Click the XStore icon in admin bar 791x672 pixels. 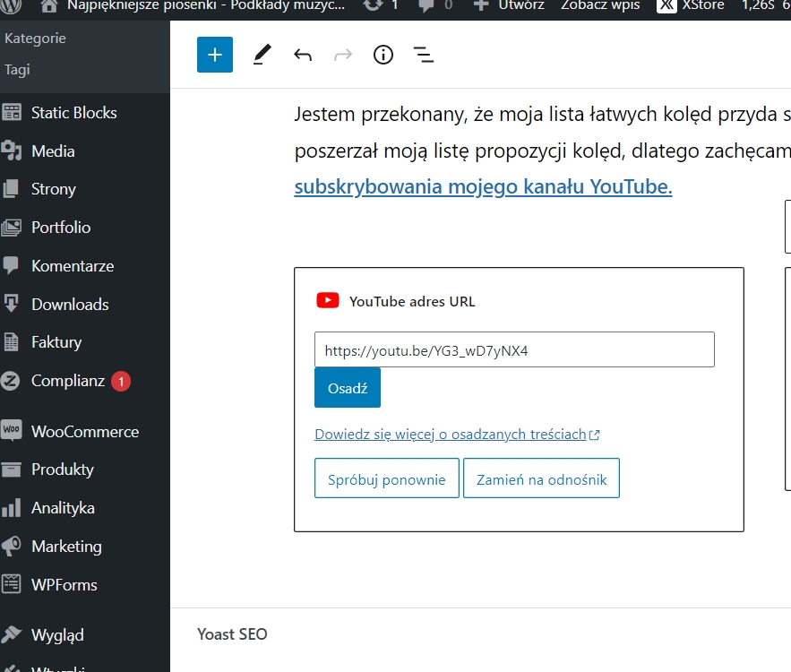pyautogui.click(x=666, y=5)
